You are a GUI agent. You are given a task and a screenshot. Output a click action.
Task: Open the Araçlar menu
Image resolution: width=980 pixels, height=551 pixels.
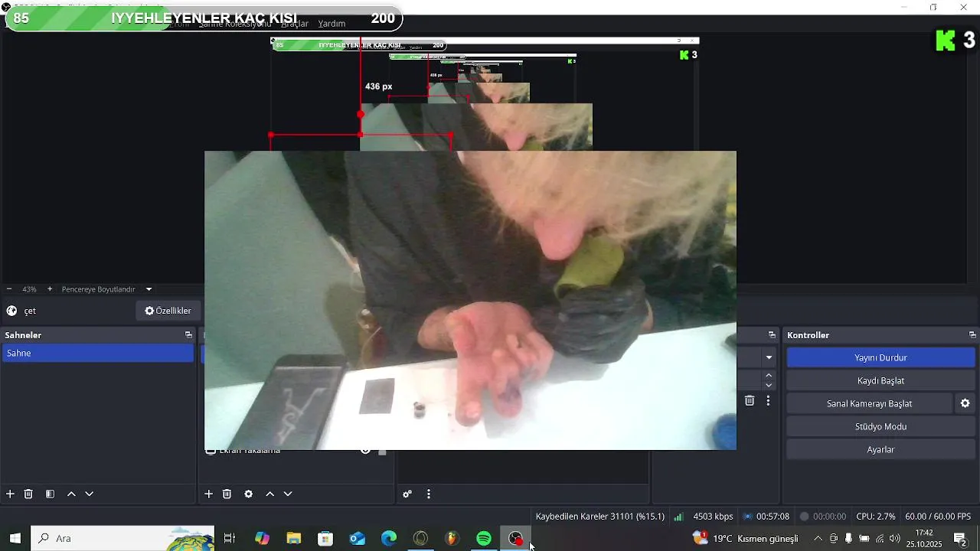click(295, 24)
